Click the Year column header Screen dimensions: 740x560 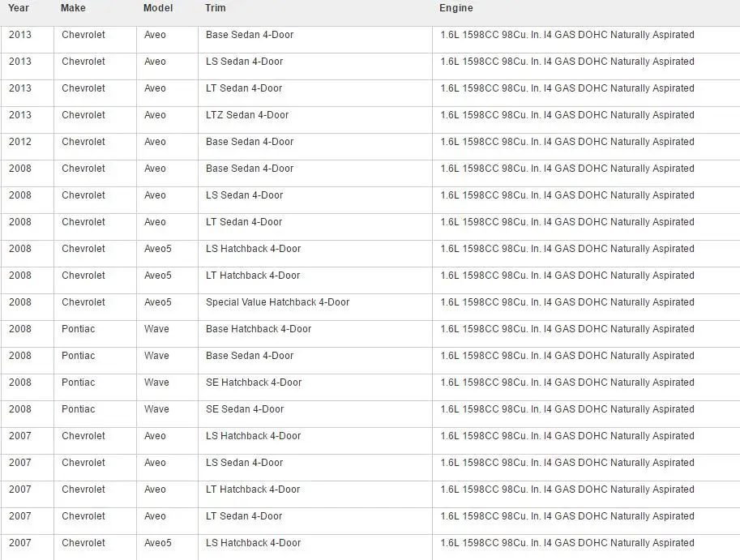[19, 8]
